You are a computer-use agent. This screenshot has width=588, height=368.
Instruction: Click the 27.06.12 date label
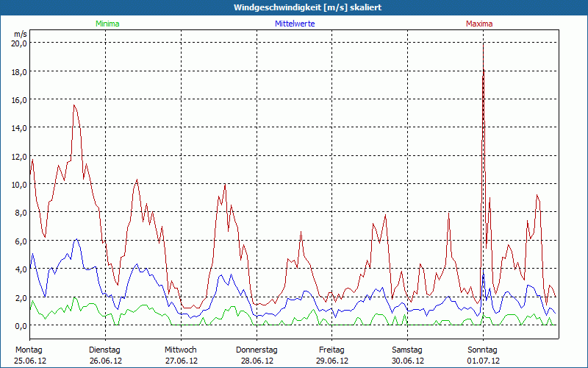click(x=182, y=361)
